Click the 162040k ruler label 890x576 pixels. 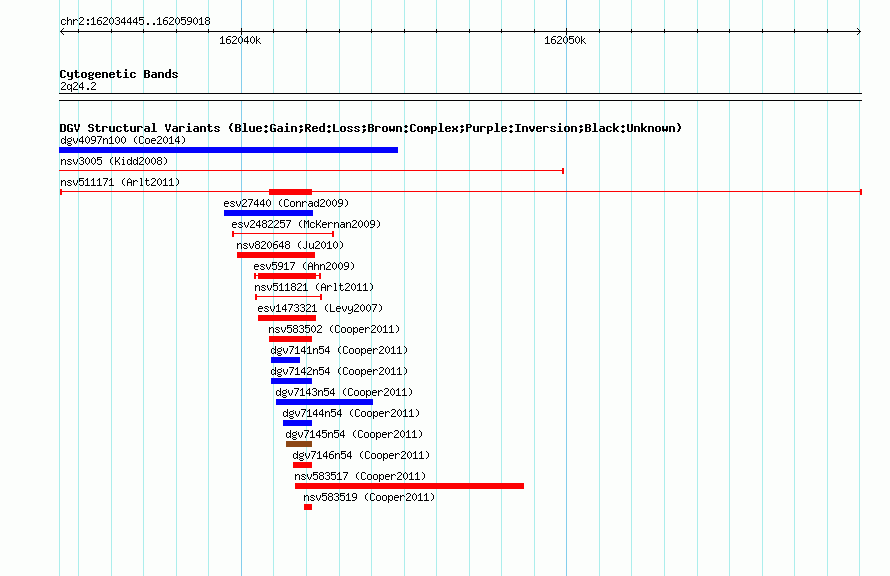tap(240, 40)
